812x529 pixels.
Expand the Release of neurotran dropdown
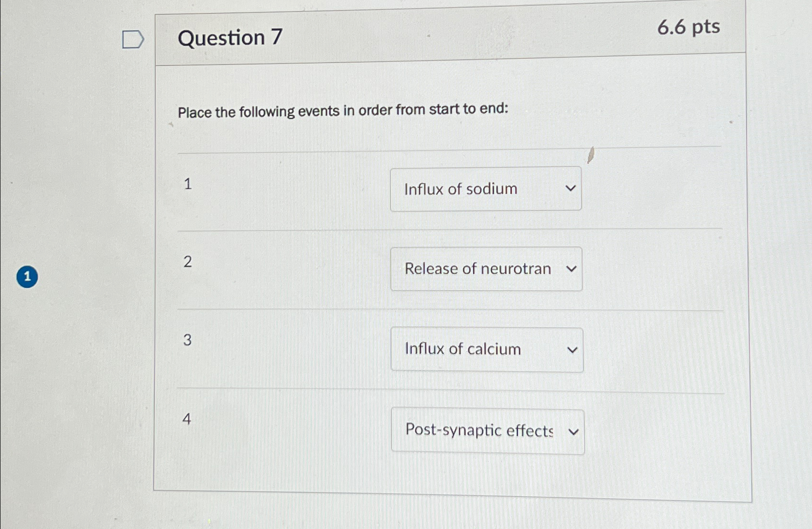point(486,269)
